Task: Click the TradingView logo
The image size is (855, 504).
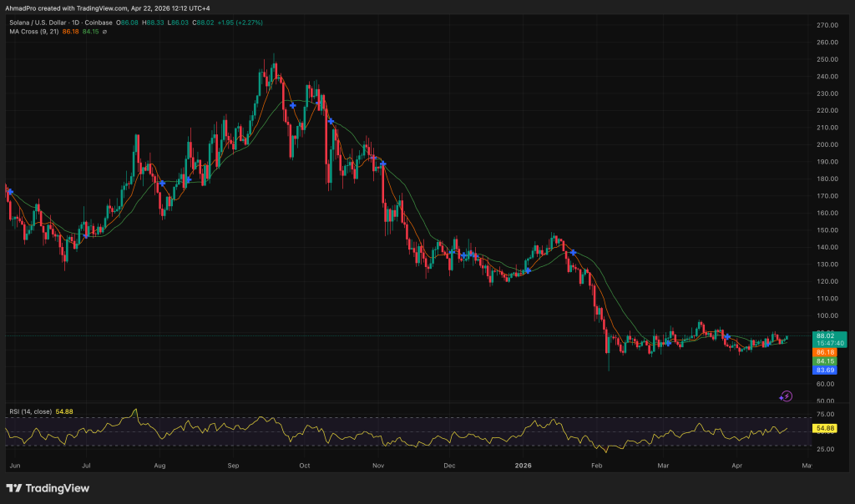Action: 46,488
